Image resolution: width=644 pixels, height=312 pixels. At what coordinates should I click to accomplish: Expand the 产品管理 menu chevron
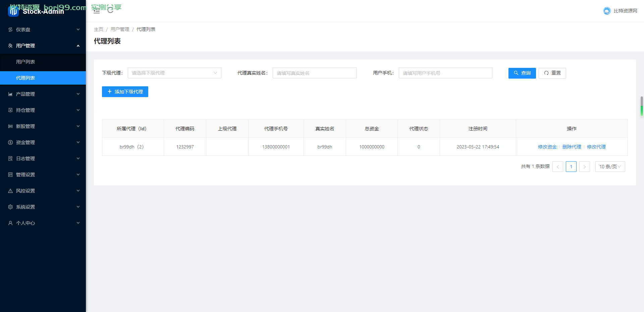pos(78,94)
